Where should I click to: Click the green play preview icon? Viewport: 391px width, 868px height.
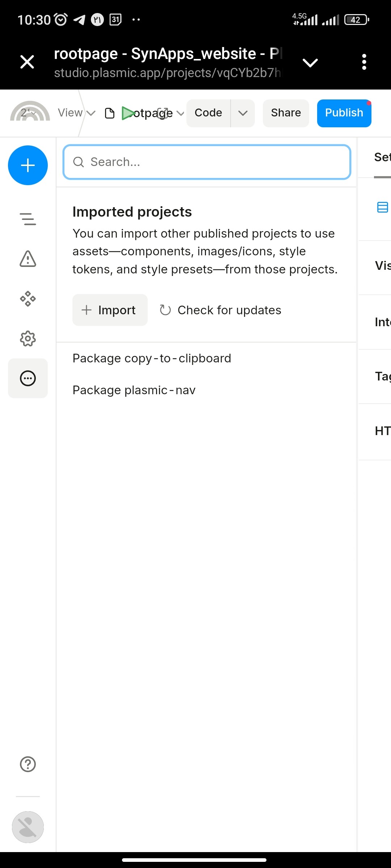click(x=127, y=113)
